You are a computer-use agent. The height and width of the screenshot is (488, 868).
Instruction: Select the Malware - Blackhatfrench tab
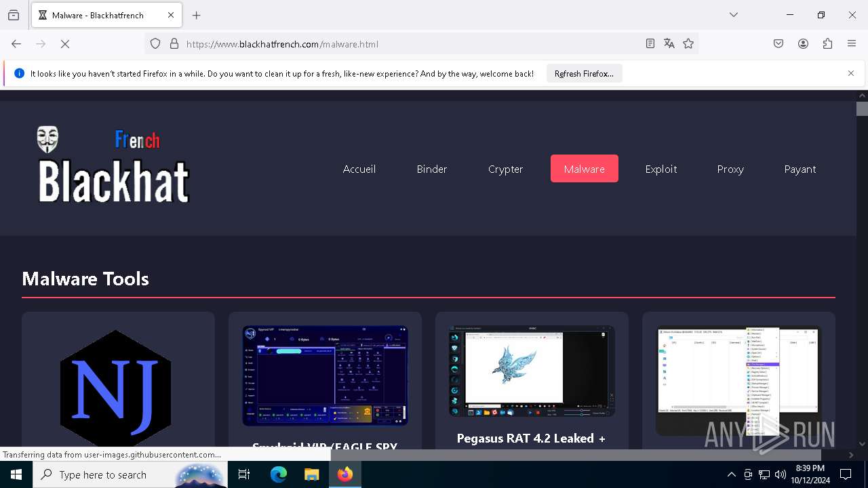pos(106,15)
